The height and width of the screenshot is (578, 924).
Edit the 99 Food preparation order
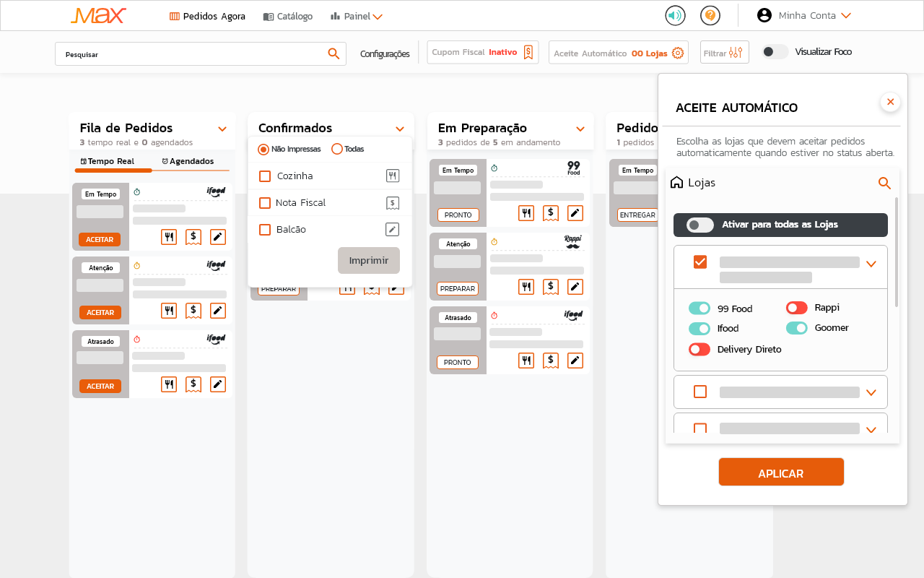point(575,213)
